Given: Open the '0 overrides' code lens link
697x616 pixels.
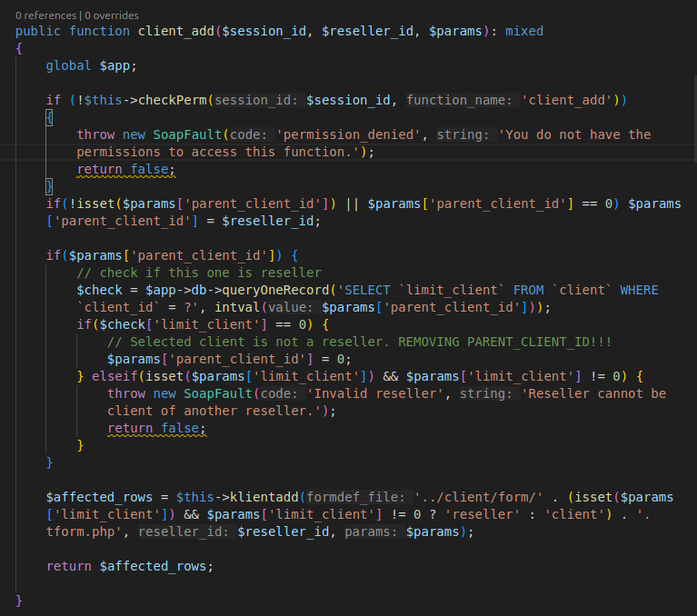Looking at the screenshot, I should pos(112,15).
